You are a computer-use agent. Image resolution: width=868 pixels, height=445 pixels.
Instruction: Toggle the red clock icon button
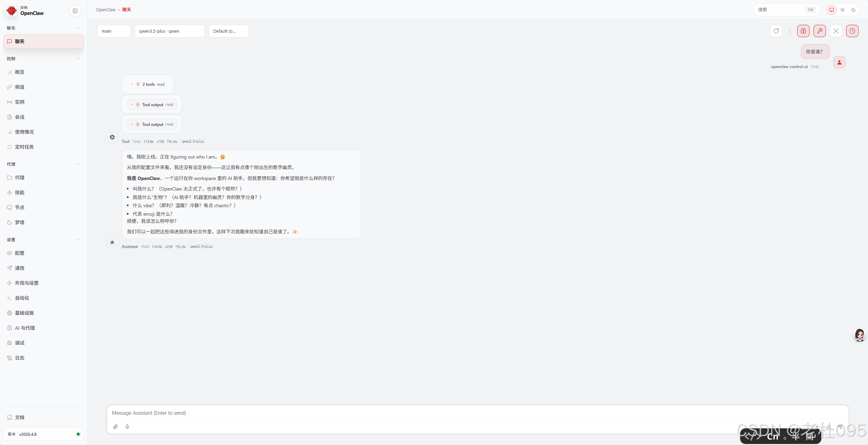pos(852,31)
